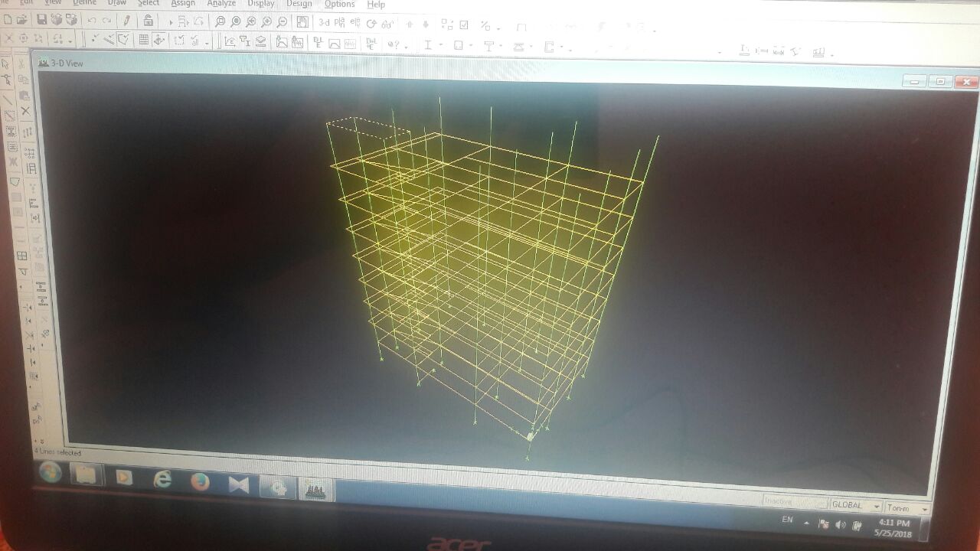This screenshot has width=980, height=551.
Task: Open the Assign menu
Action: [183, 3]
